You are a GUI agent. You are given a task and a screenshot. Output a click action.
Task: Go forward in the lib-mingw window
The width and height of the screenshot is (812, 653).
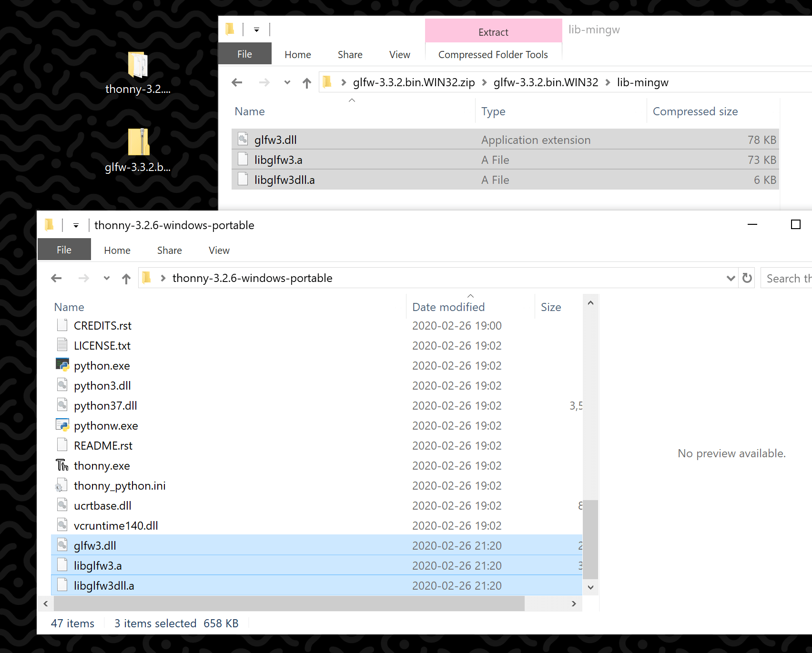click(x=264, y=82)
